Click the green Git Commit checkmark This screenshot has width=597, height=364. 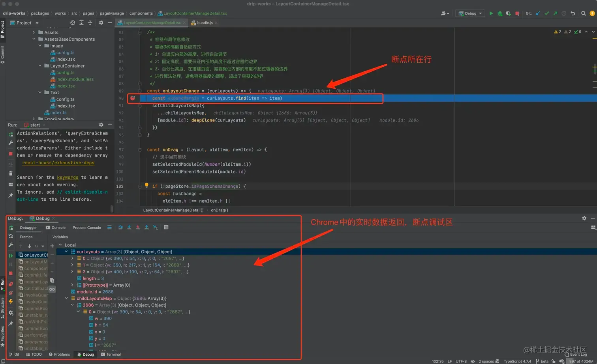click(546, 13)
